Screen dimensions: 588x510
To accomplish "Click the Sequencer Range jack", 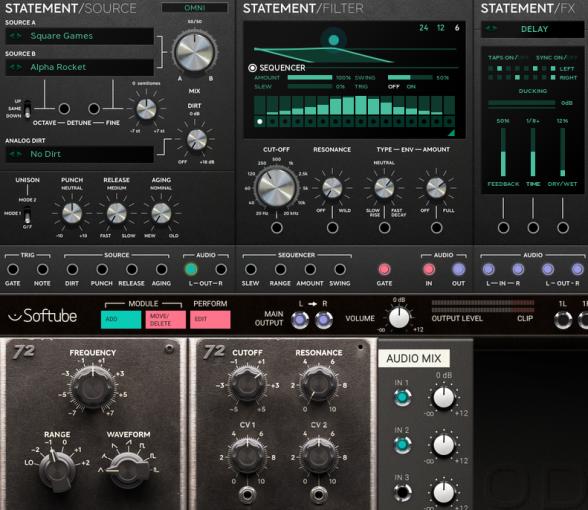I will [x=280, y=269].
